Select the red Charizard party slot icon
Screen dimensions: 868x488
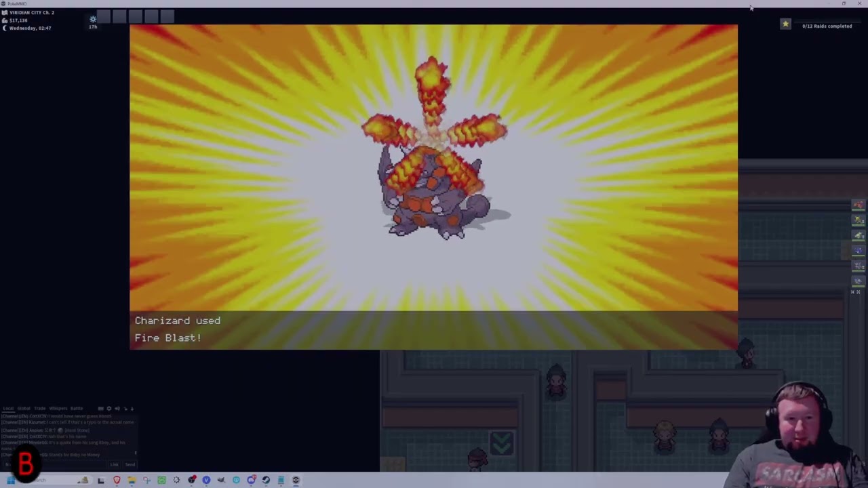tap(859, 205)
